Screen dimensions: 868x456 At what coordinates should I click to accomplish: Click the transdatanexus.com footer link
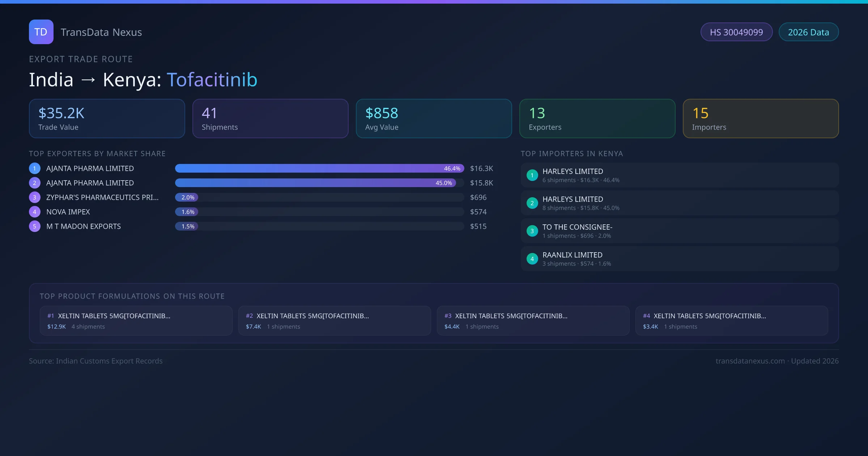750,361
